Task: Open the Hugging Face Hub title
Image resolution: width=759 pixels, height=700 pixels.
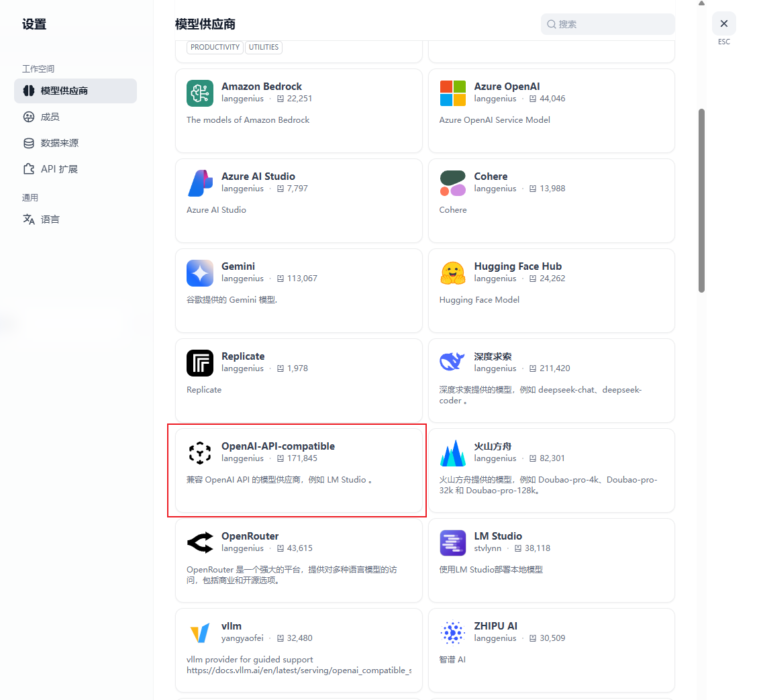Action: pos(518,266)
